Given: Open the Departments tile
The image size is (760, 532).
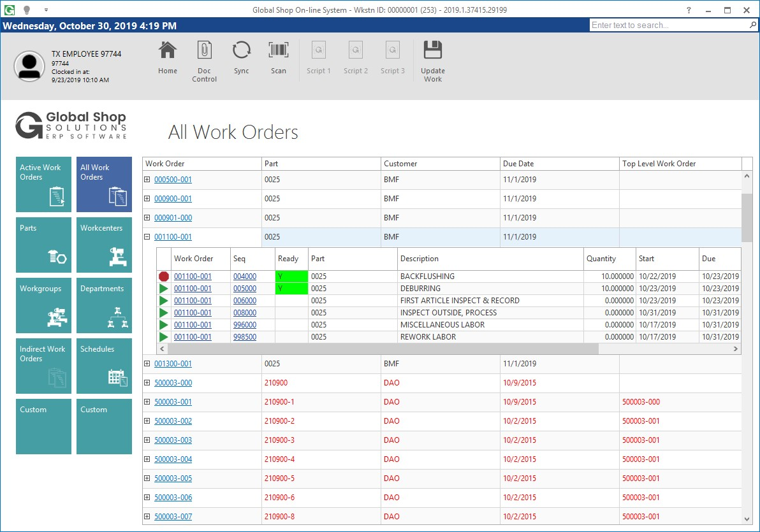Looking at the screenshot, I should 104,305.
